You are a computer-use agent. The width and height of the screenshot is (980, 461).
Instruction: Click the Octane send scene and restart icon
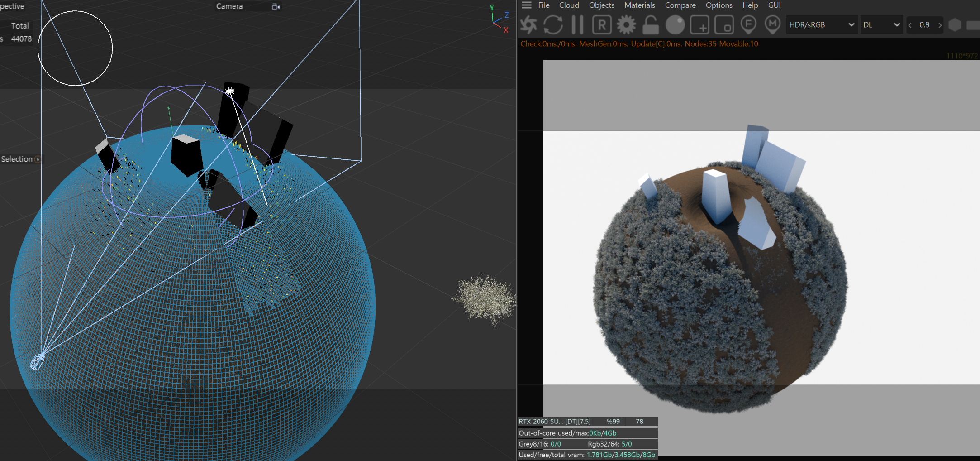tap(528, 25)
